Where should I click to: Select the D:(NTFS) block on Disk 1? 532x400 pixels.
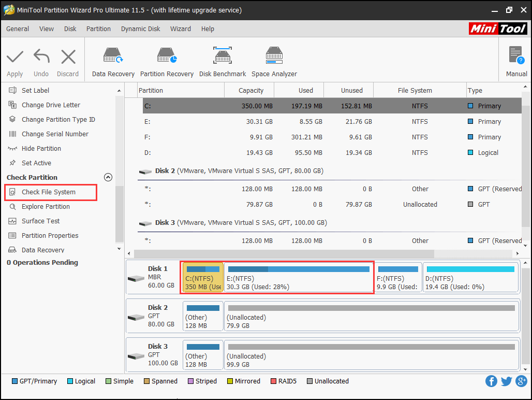pos(470,277)
